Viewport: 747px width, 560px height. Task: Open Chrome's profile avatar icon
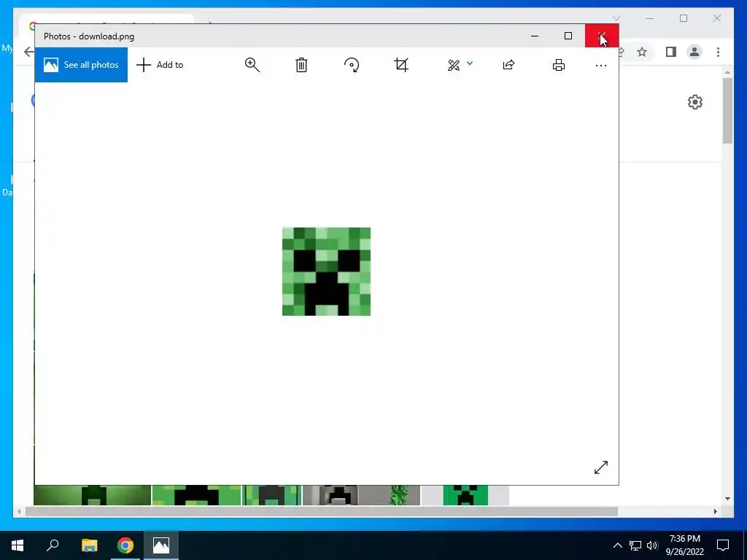694,52
